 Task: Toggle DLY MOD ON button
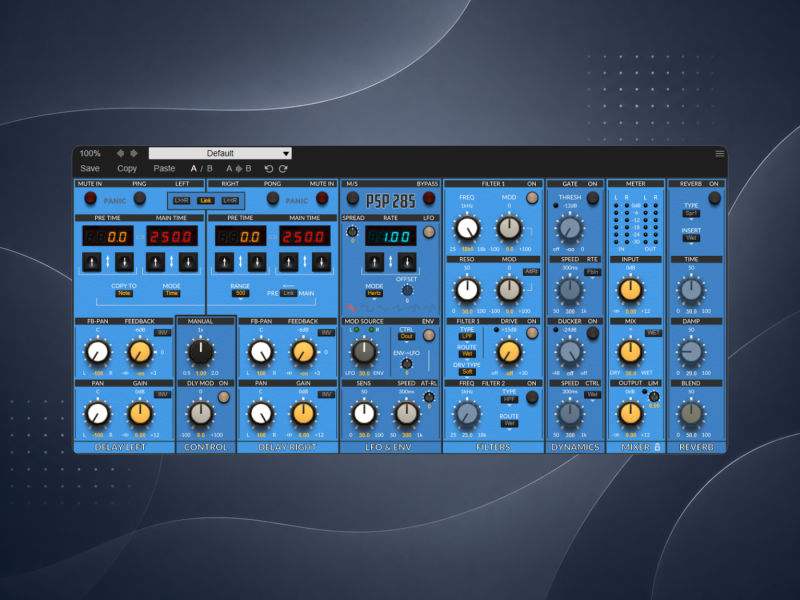pos(224,397)
